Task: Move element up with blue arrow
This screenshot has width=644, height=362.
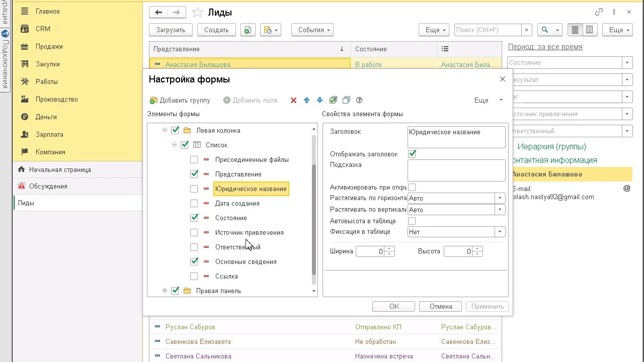Action: click(x=306, y=101)
